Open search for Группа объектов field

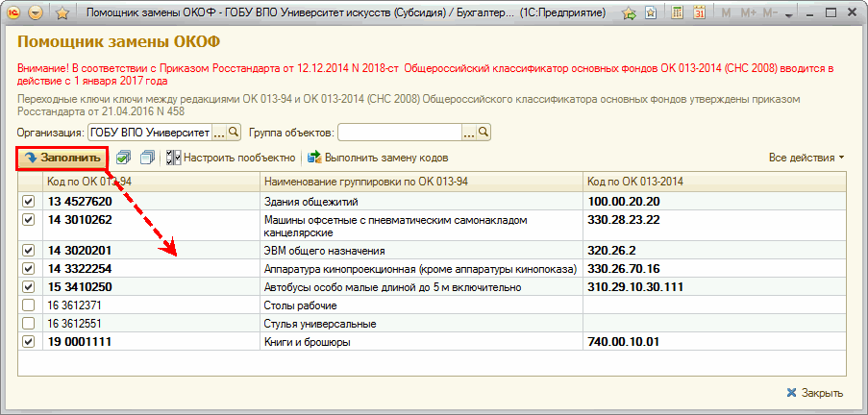coord(484,132)
